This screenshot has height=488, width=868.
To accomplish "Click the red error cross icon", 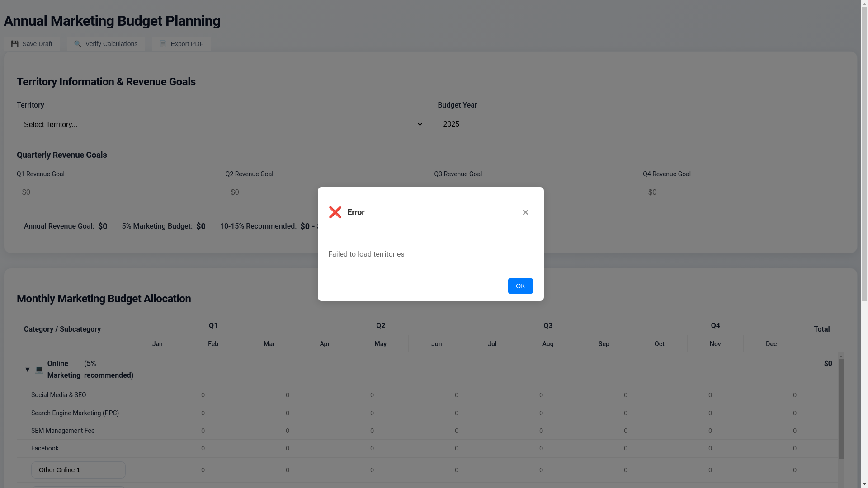I will (x=335, y=212).
